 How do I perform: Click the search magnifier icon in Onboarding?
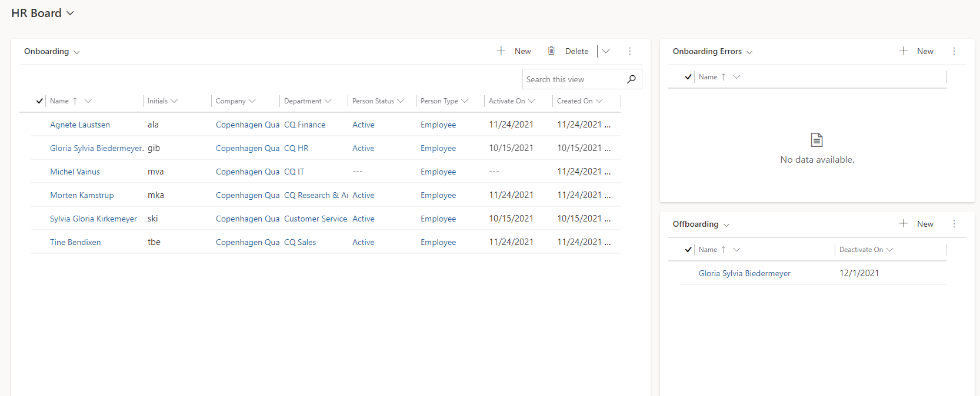point(631,79)
